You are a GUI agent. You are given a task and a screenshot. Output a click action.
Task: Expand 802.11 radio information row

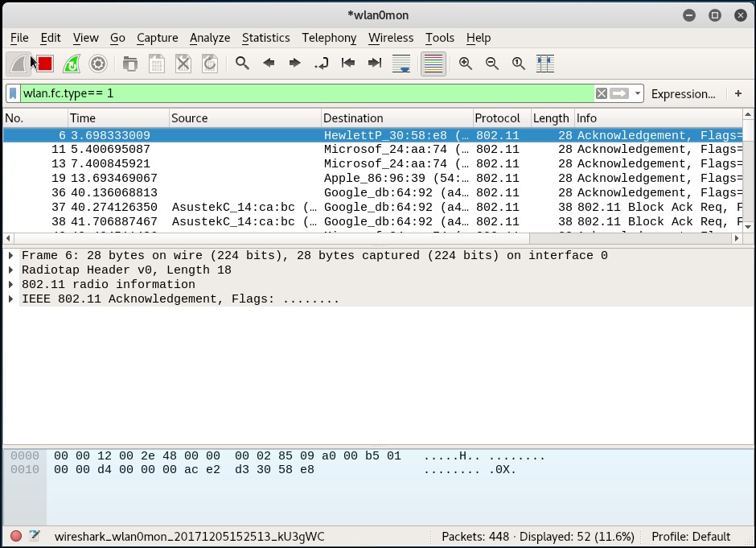click(10, 284)
